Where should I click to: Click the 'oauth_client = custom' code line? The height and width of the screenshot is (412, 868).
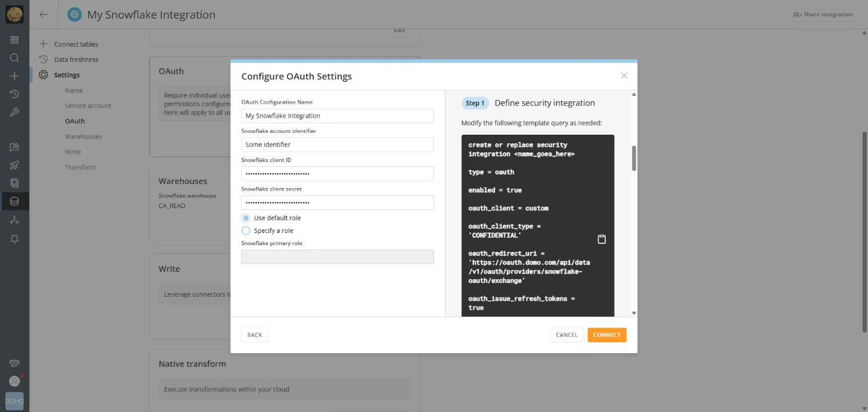(x=509, y=208)
